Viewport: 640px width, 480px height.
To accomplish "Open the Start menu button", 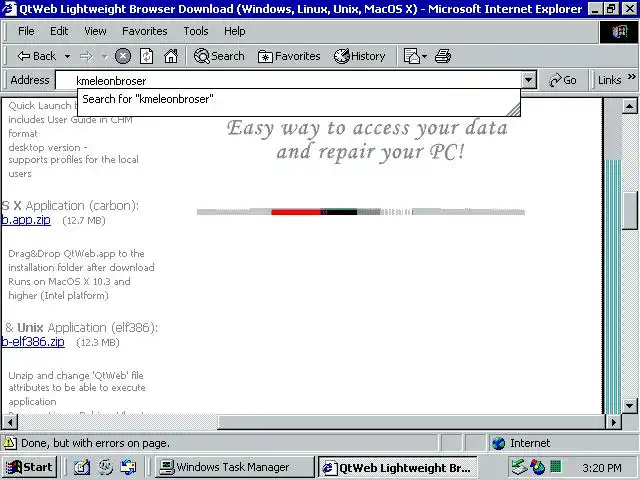I will click(x=29, y=467).
